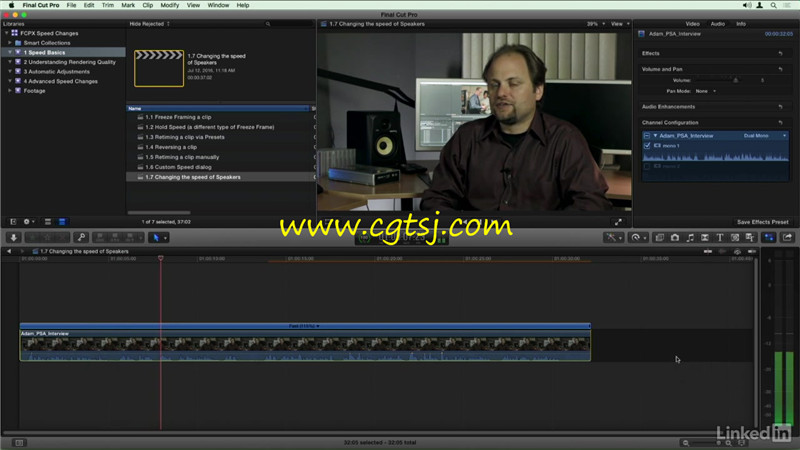
Task: Open the Mark menu
Action: pyautogui.click(x=128, y=5)
